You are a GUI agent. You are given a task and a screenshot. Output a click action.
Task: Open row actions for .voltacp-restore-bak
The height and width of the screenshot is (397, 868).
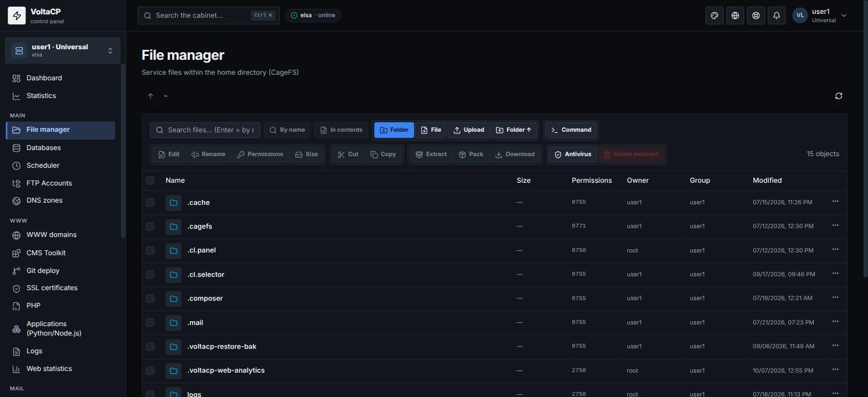pyautogui.click(x=835, y=346)
